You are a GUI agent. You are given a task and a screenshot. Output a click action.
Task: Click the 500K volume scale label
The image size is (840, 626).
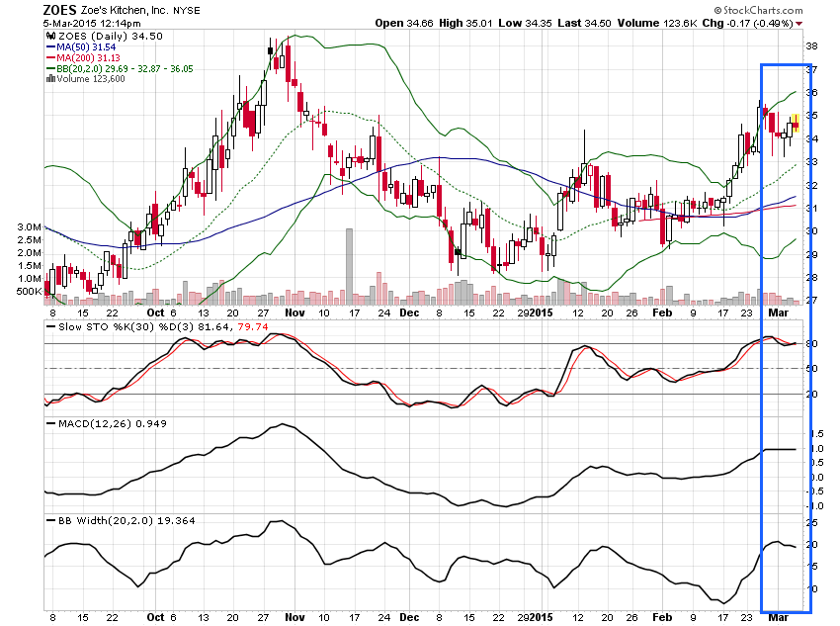pyautogui.click(x=29, y=292)
